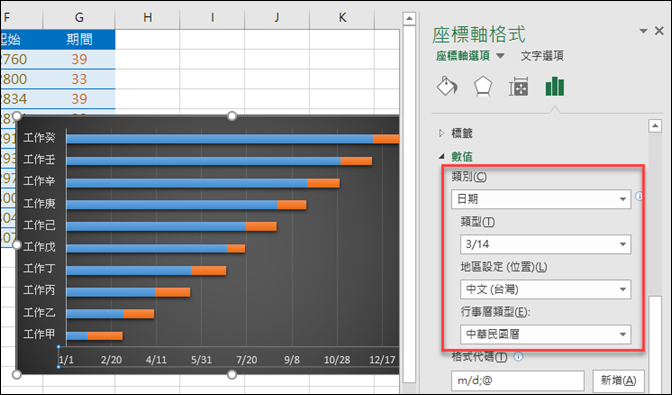The image size is (672, 395).
Task: Select column K header
Action: click(342, 18)
